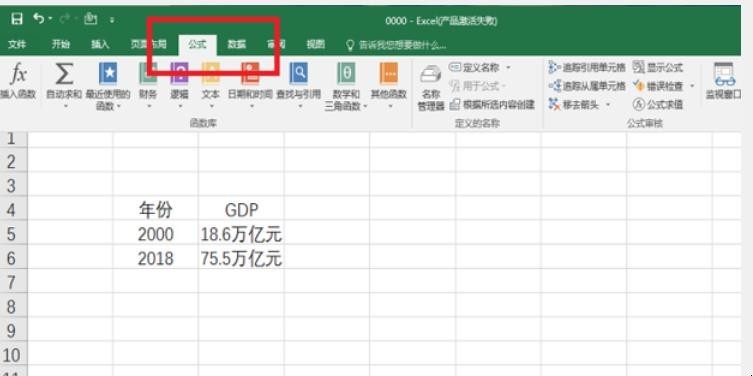Select row header 1

click(13, 139)
